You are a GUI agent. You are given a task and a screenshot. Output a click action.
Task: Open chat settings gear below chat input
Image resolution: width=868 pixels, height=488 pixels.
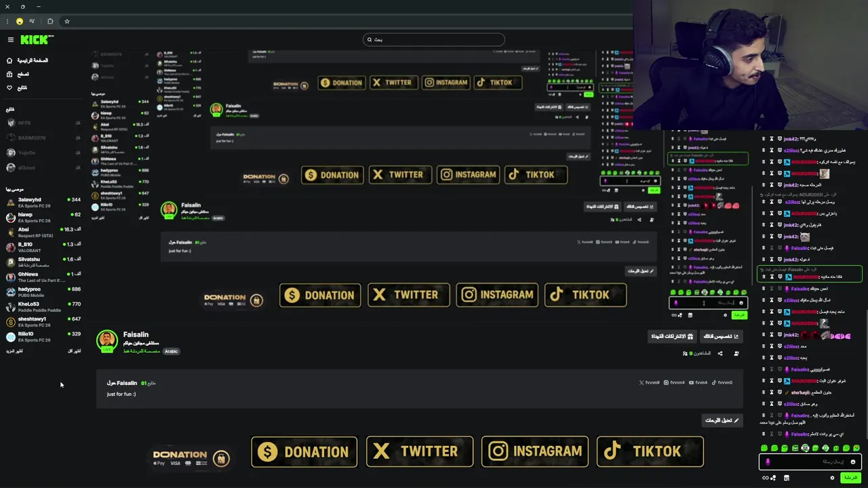(832, 478)
